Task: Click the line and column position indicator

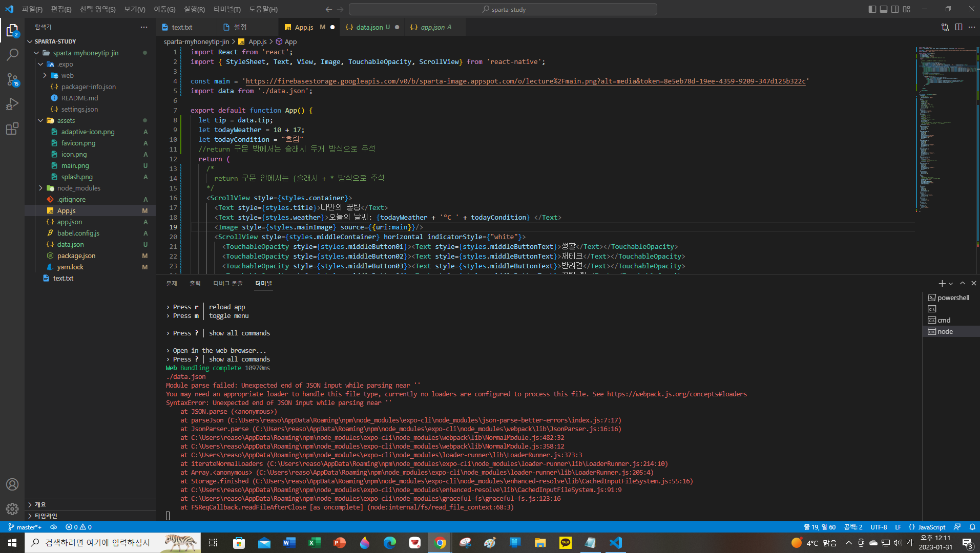Action: click(x=820, y=527)
